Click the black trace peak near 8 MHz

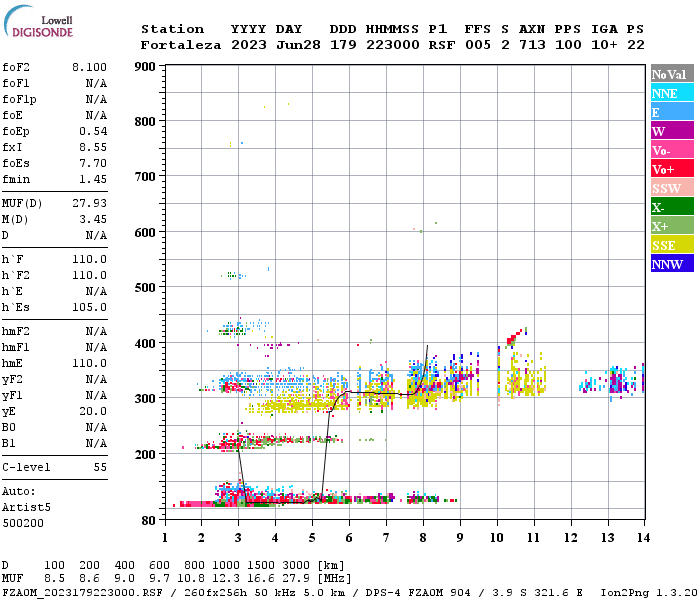tap(427, 346)
